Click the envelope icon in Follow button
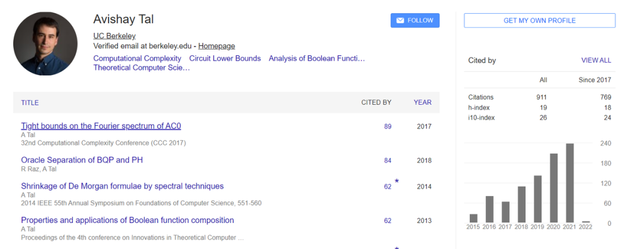 point(400,20)
